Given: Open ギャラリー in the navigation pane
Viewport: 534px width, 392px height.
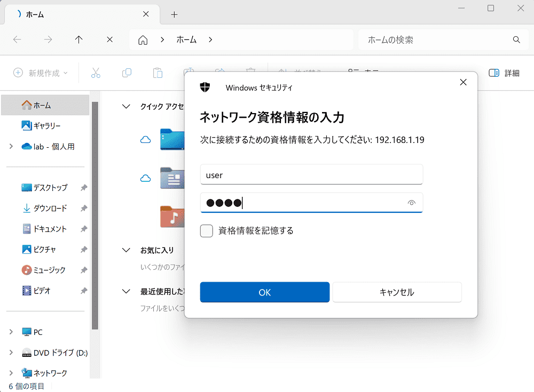Looking at the screenshot, I should coord(41,126).
